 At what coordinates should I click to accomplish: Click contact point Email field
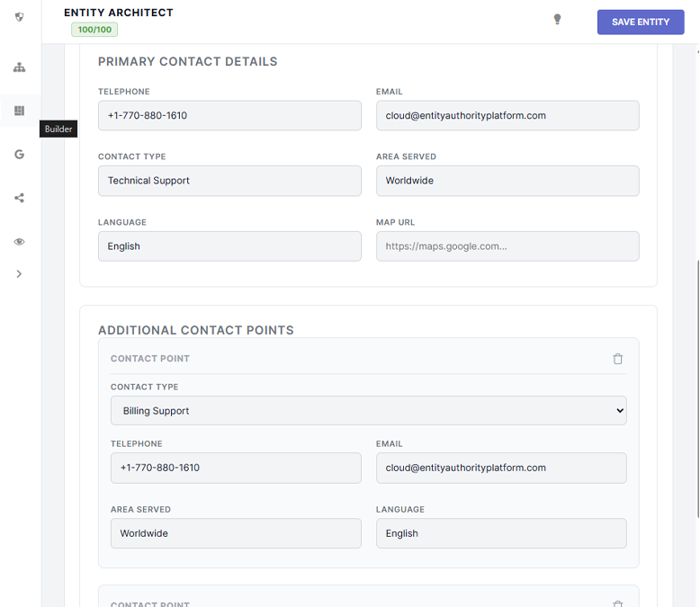click(x=501, y=468)
